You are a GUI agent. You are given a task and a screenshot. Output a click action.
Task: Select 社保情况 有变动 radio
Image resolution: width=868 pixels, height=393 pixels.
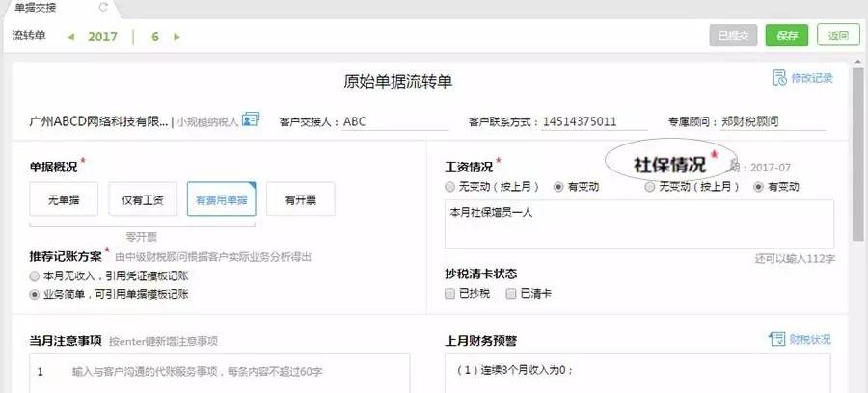(x=758, y=187)
